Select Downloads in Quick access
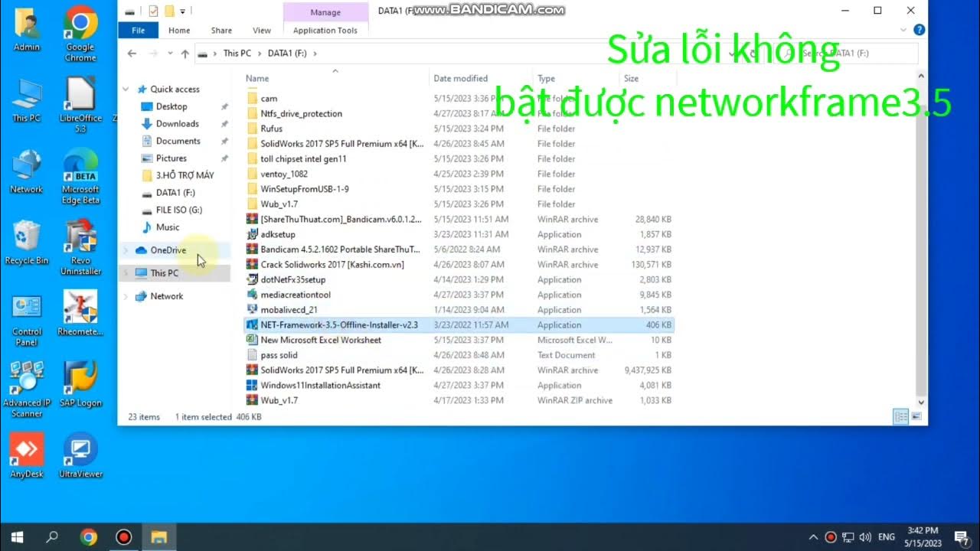Viewport: 980px width, 551px height. tap(177, 124)
